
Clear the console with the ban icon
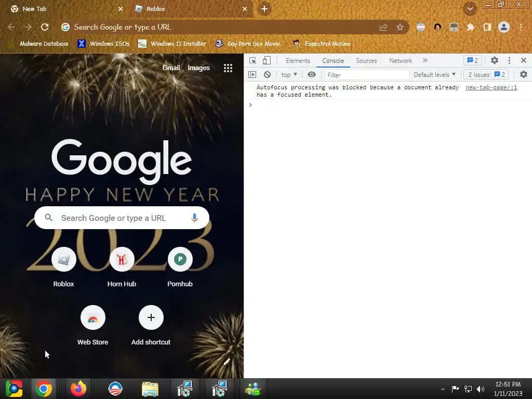268,75
